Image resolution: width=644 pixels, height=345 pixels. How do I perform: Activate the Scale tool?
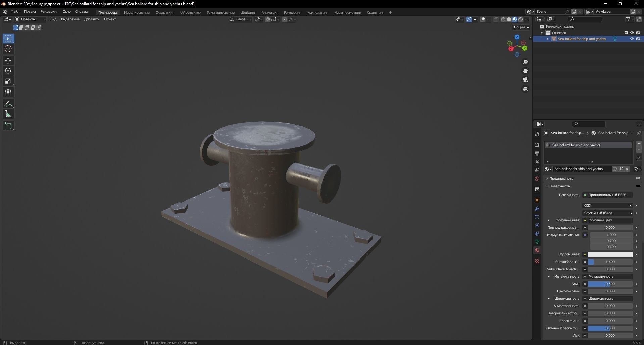(x=8, y=81)
